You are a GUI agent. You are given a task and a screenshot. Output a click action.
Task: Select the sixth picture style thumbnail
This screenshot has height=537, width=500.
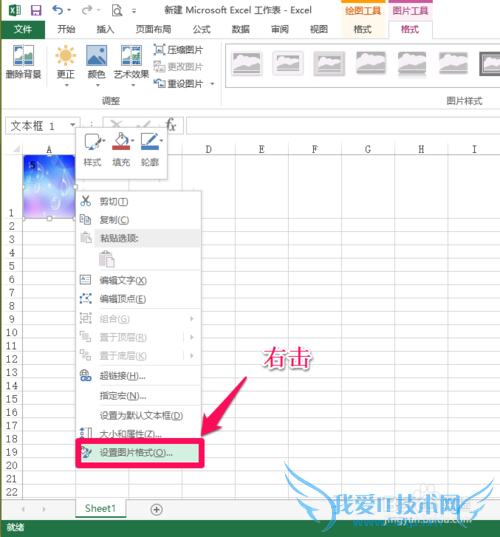click(453, 63)
